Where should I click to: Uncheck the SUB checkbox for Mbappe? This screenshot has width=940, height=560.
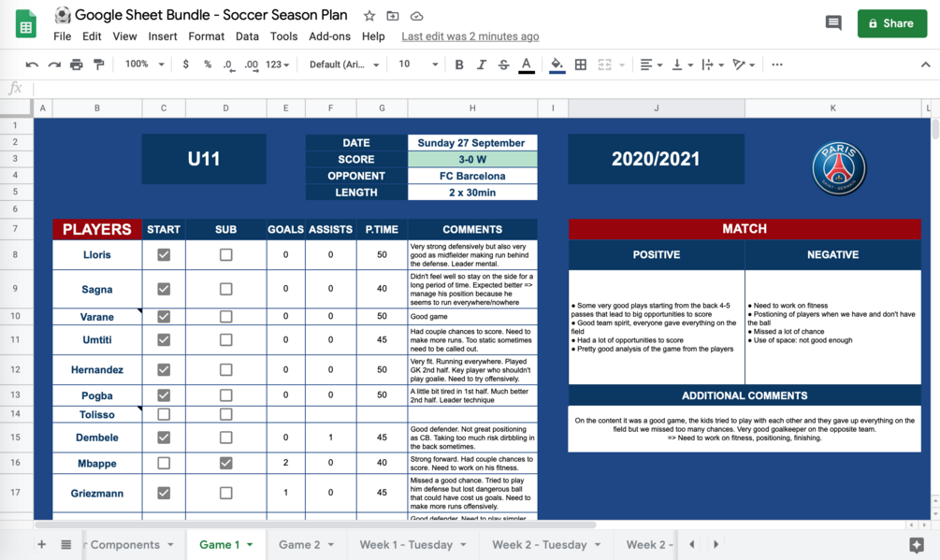coord(226,463)
